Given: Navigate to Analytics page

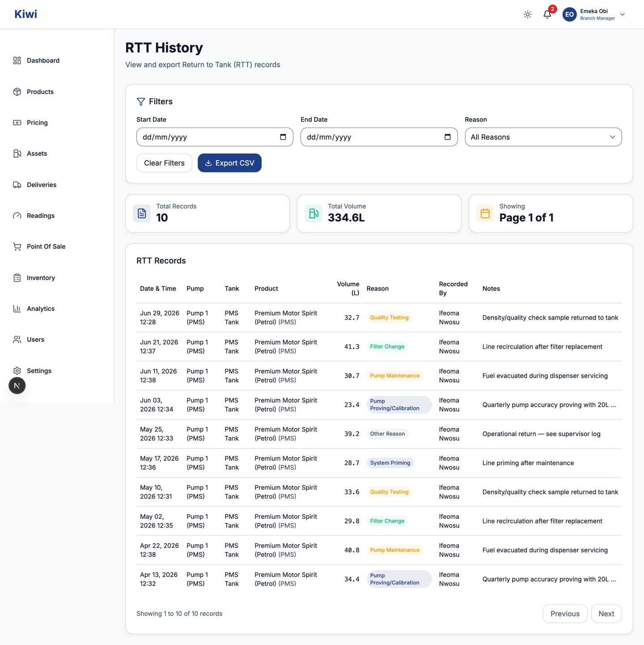Looking at the screenshot, I should click(41, 309).
